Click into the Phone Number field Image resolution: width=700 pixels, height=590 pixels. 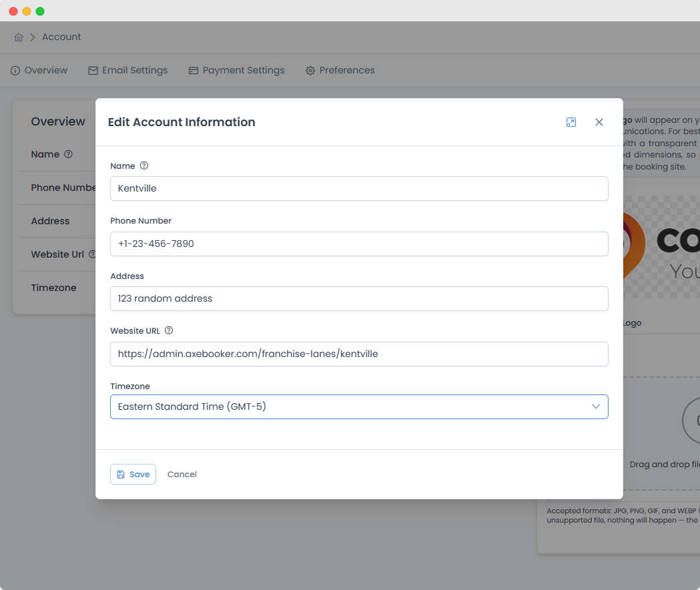point(359,244)
